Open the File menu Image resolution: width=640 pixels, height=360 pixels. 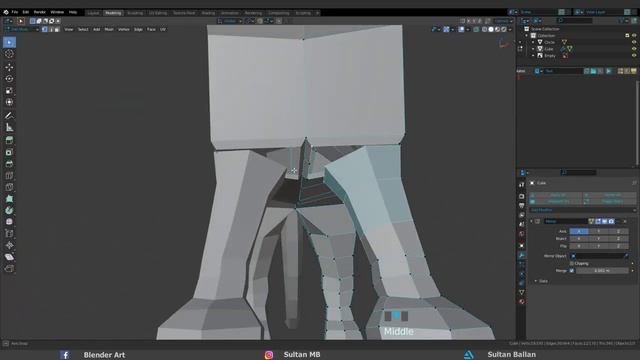pos(15,12)
